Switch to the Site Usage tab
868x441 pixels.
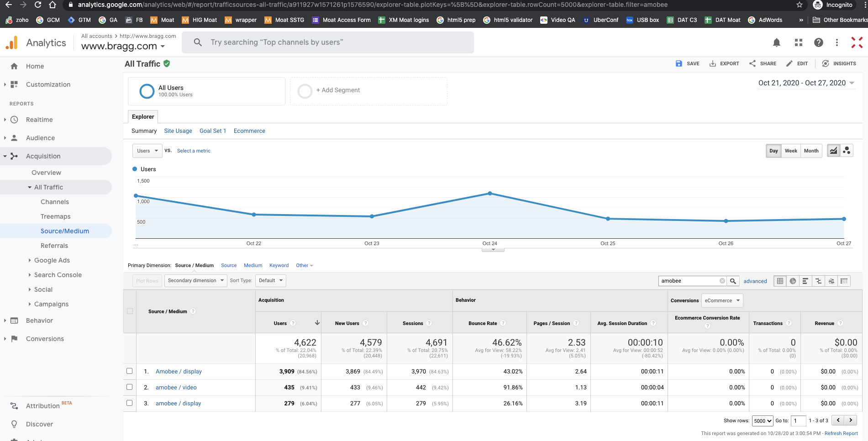[x=178, y=131]
